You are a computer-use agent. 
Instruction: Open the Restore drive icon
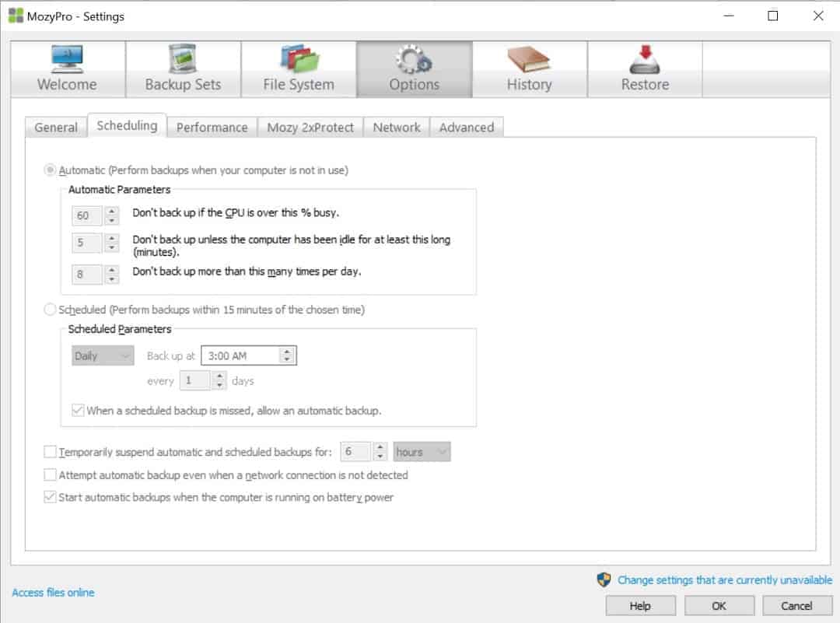(x=645, y=59)
